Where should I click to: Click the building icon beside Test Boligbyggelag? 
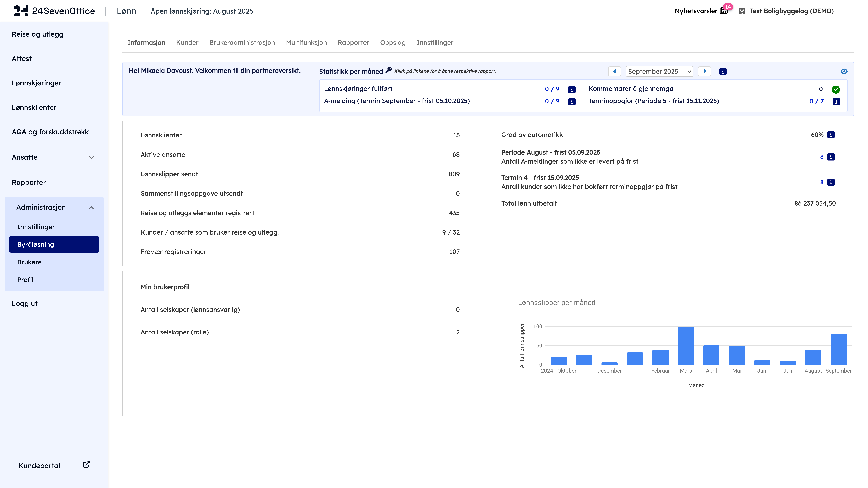click(742, 11)
